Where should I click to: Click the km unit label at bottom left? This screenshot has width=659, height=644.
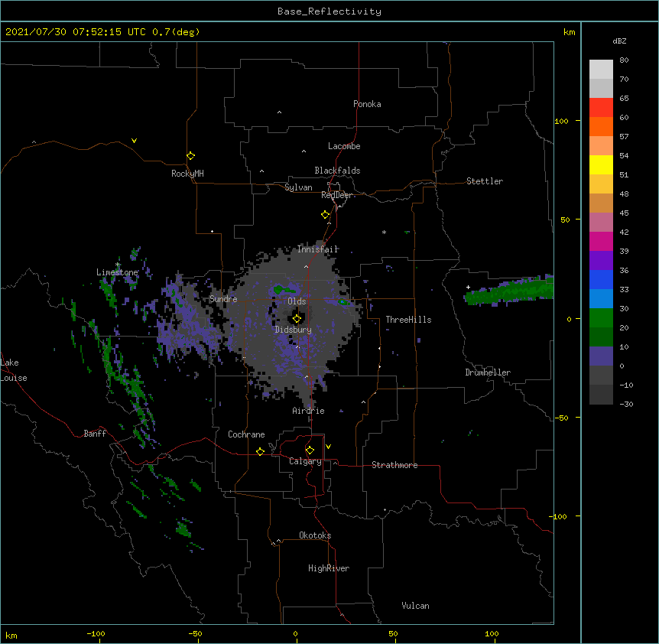11,636
